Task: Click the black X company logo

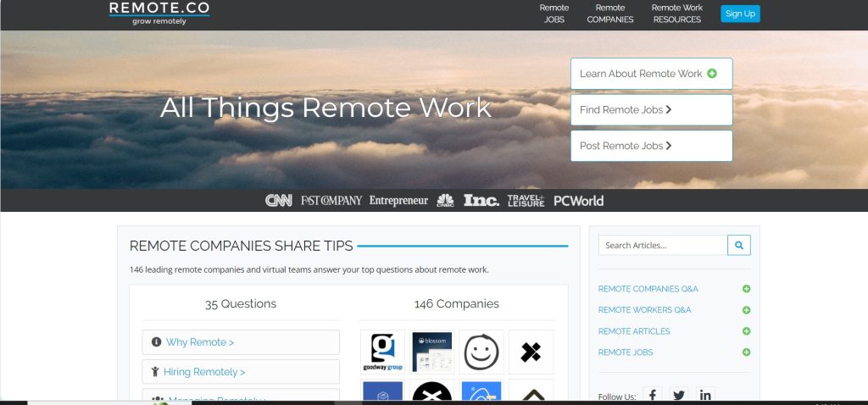Action: [x=531, y=352]
